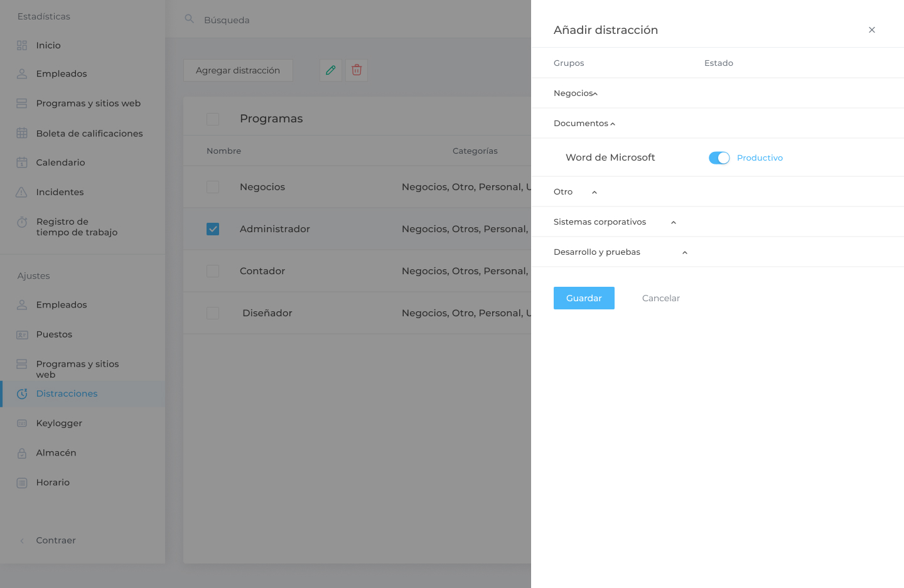Click the Registro de tiempo stopwatch icon
Screen dimensions: 904x588
click(22, 222)
